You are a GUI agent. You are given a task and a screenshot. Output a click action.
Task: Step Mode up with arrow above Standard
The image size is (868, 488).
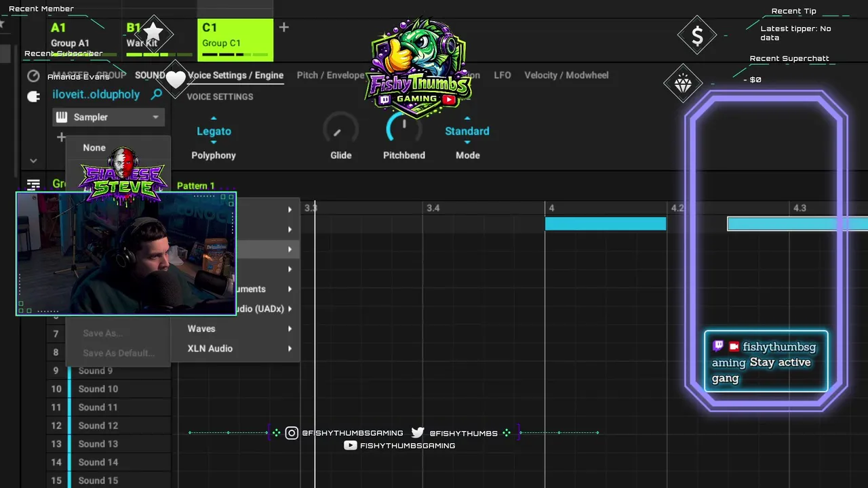467,119
